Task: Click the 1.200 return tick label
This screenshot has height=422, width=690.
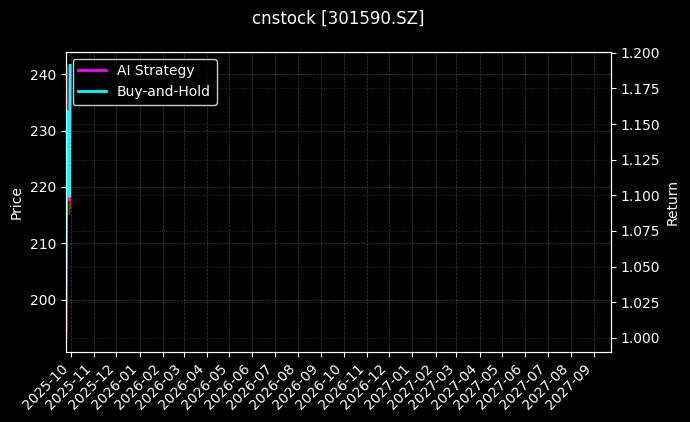Action: pos(638,54)
